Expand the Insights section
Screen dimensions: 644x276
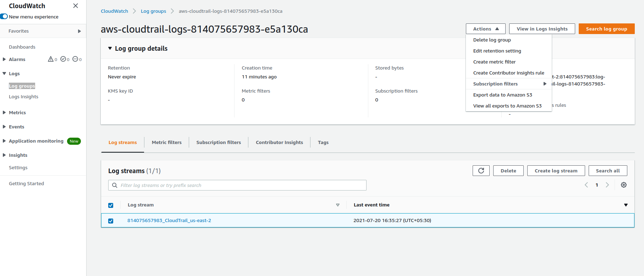(4, 155)
